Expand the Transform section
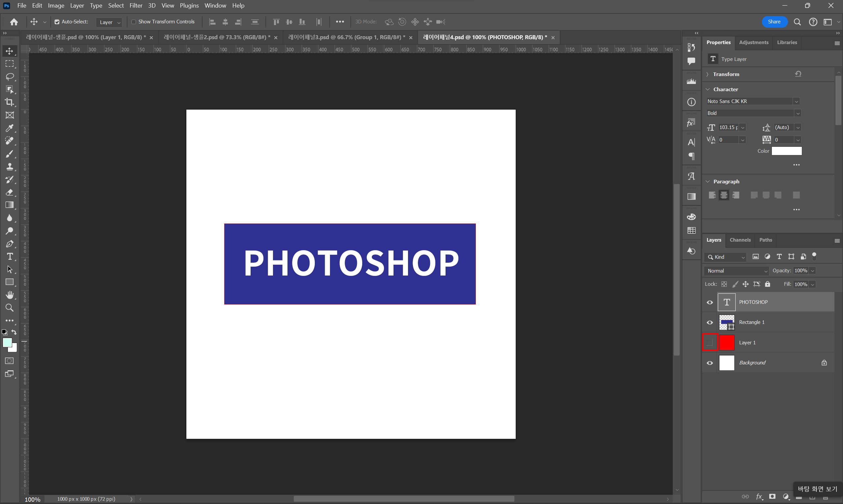The width and height of the screenshot is (843, 504). pos(707,74)
